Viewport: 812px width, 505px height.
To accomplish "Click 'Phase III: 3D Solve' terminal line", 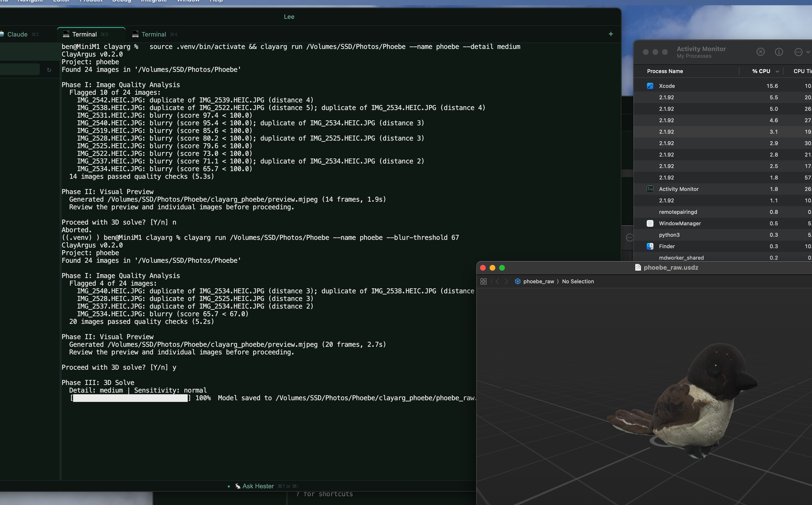I will point(98,382).
